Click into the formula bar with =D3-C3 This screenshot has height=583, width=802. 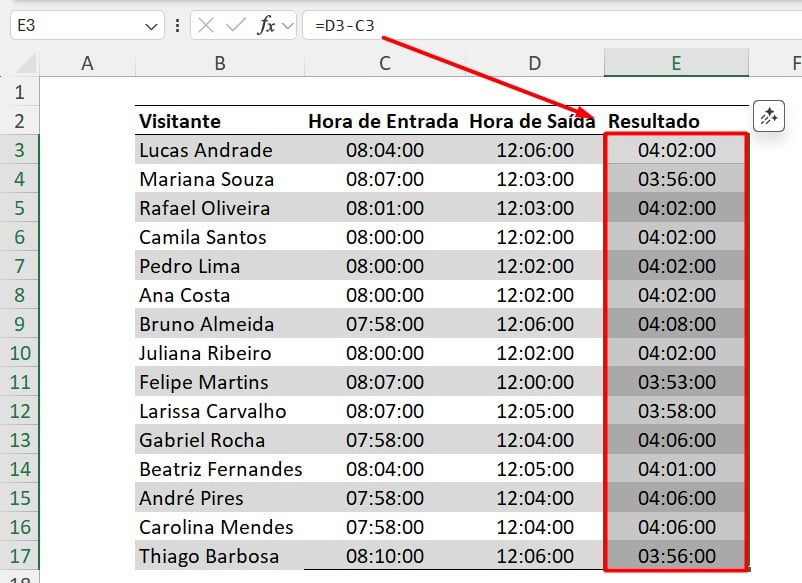pyautogui.click(x=550, y=26)
